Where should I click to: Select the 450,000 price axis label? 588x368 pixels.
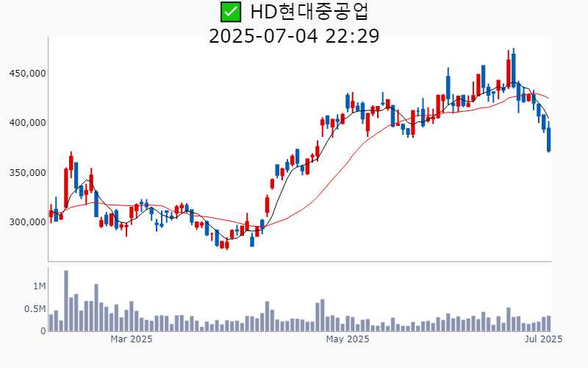[x=27, y=73]
